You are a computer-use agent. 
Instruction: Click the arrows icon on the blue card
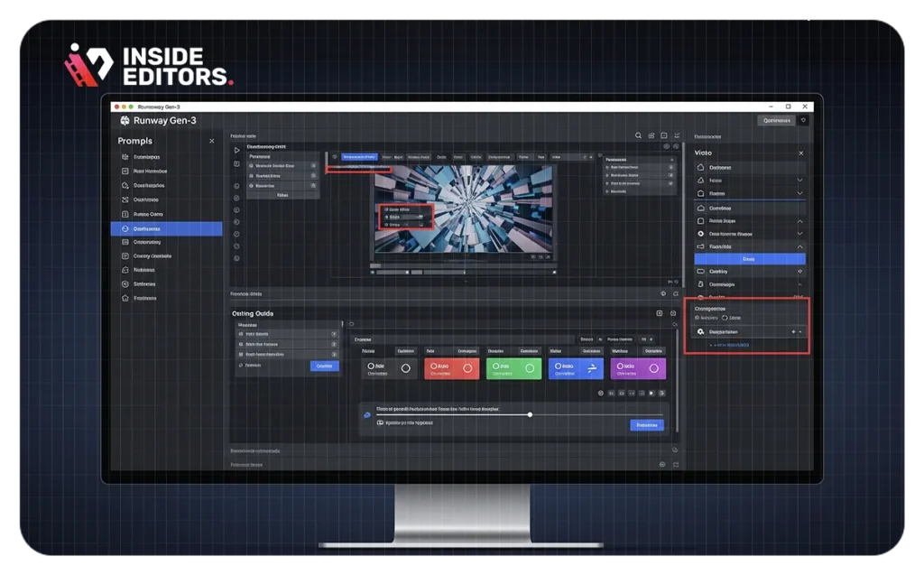[592, 368]
